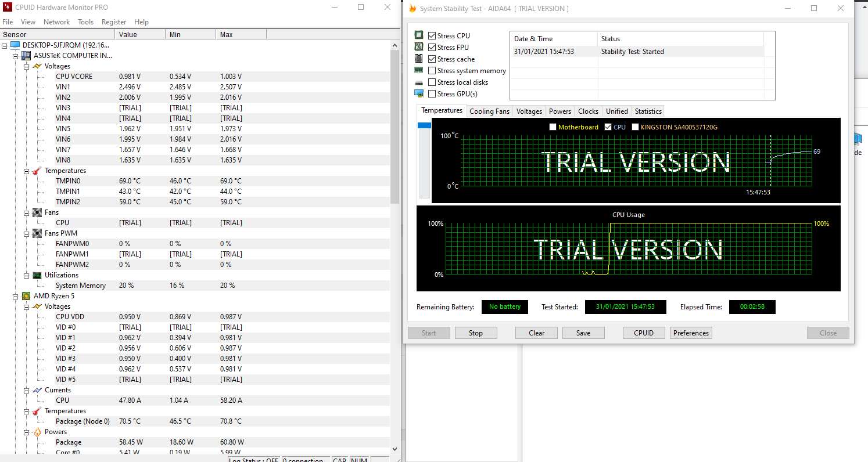Click the CPUID Hardware Monitor title bar icon

[8, 8]
